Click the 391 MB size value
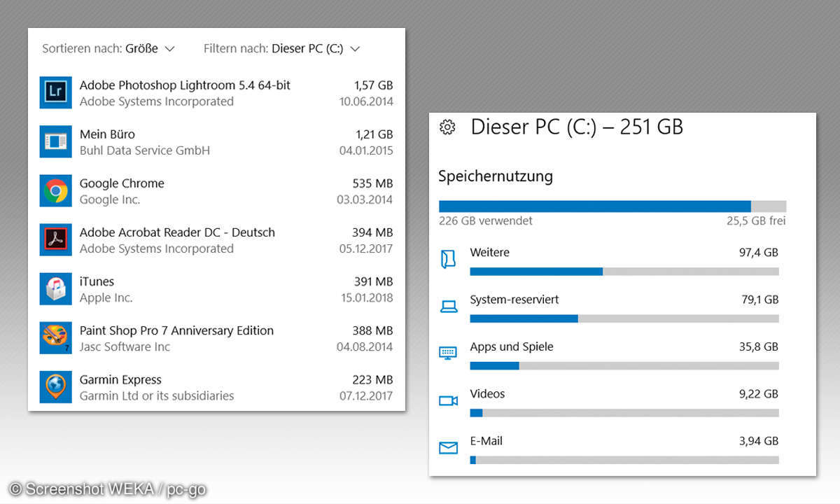The image size is (840, 504). (x=374, y=281)
